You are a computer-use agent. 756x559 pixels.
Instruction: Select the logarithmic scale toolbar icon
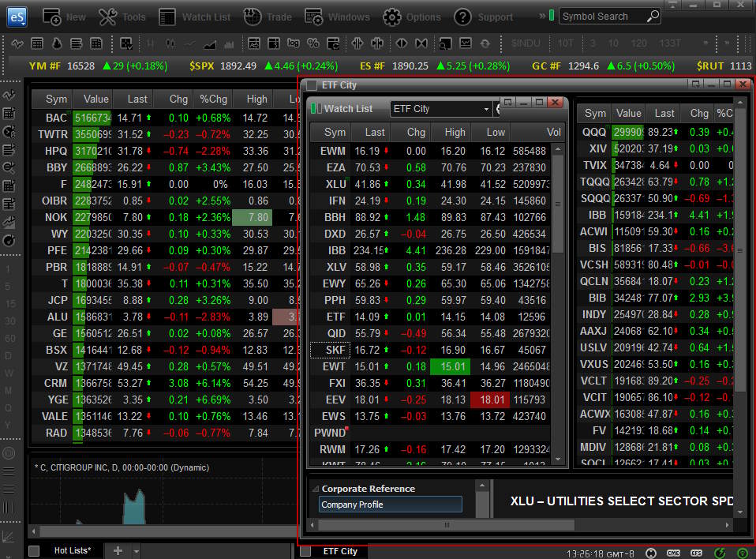(294, 43)
